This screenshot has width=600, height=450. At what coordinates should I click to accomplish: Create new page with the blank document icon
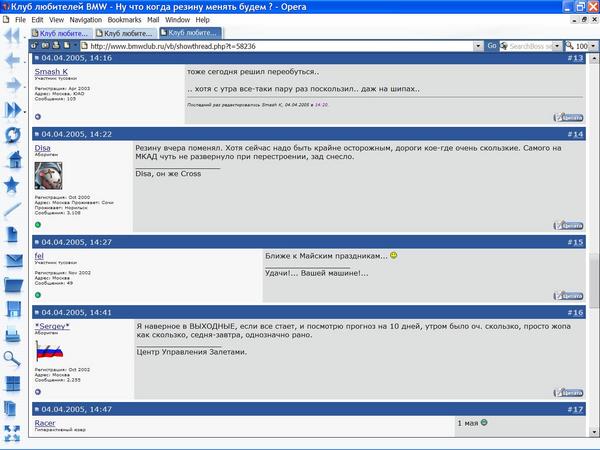[12, 235]
